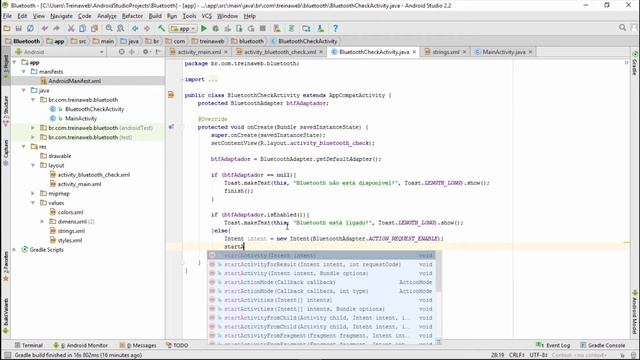
Task: Choose startActionMode(Callback callback) suggestion
Action: (x=321, y=282)
